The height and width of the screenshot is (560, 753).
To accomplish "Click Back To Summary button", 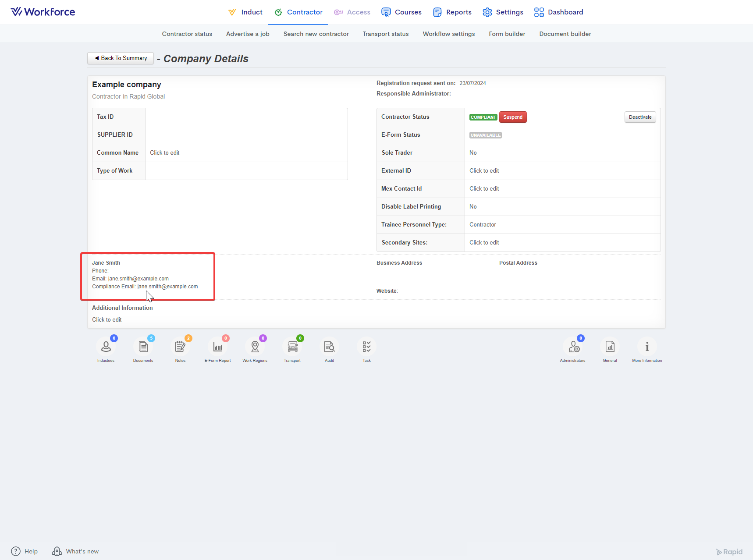I will pyautogui.click(x=121, y=58).
